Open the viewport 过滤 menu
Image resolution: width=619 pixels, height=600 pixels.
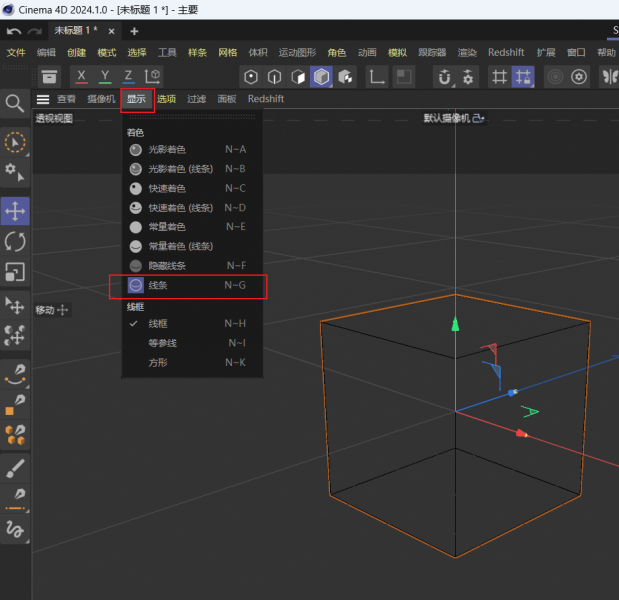(x=197, y=99)
